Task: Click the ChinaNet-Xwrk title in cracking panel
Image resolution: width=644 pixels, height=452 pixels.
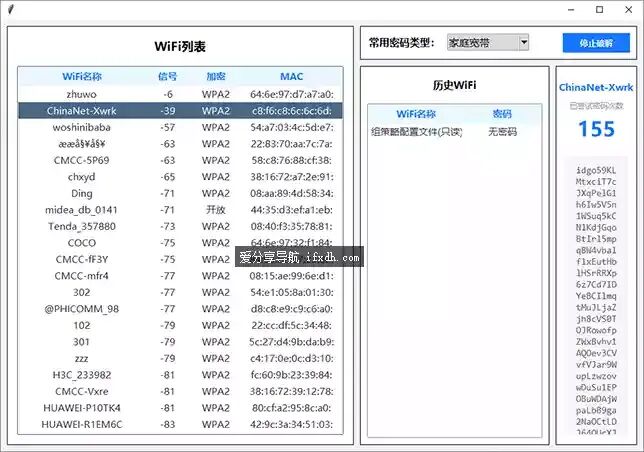Action: pos(596,87)
